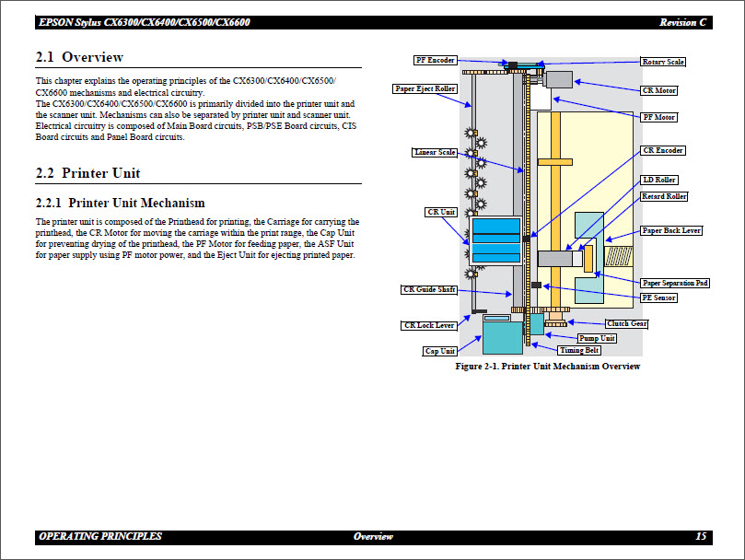
Task: Select the Linear Scale label
Action: point(435,153)
